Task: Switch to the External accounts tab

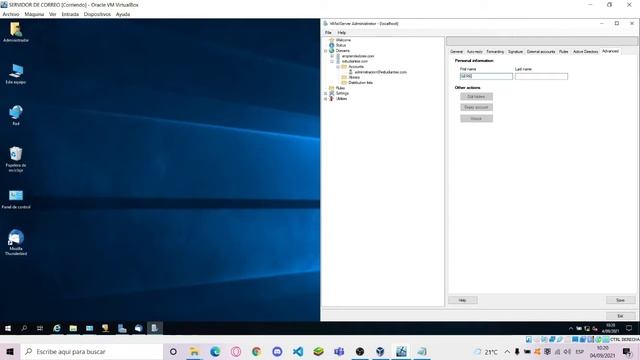Action: point(541,51)
